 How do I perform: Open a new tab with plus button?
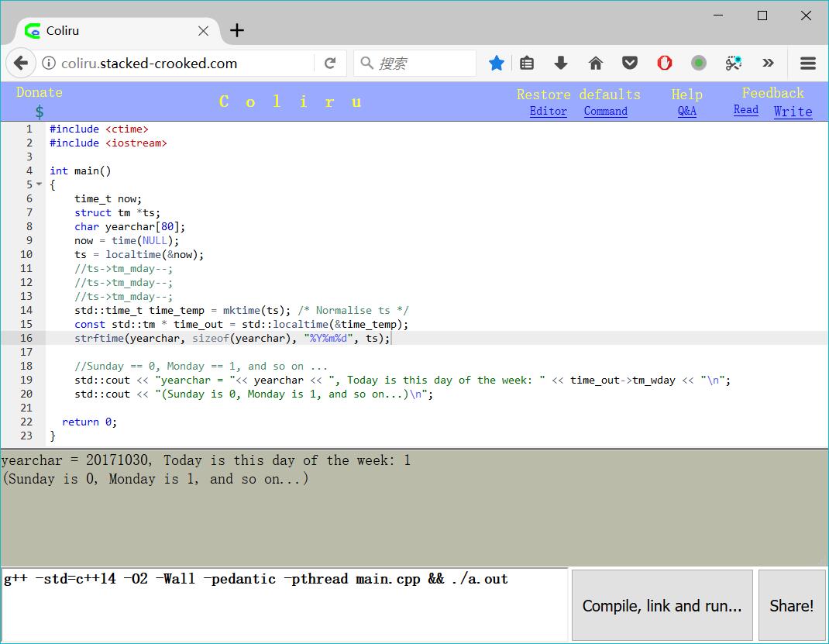tap(237, 30)
